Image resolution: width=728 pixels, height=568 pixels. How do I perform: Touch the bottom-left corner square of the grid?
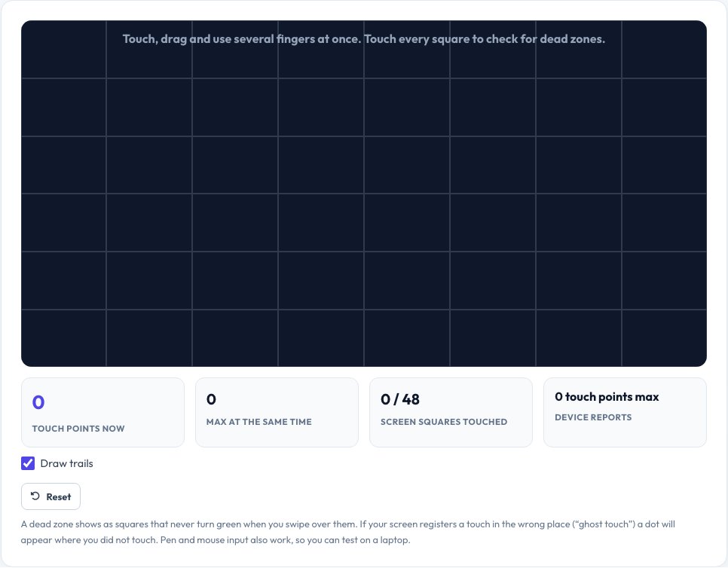63,338
